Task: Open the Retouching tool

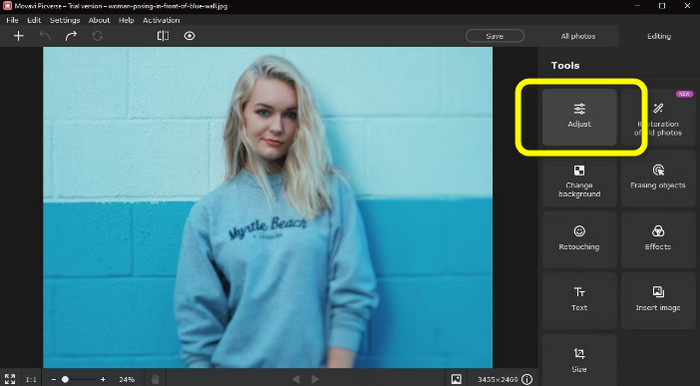Action: 579,239
